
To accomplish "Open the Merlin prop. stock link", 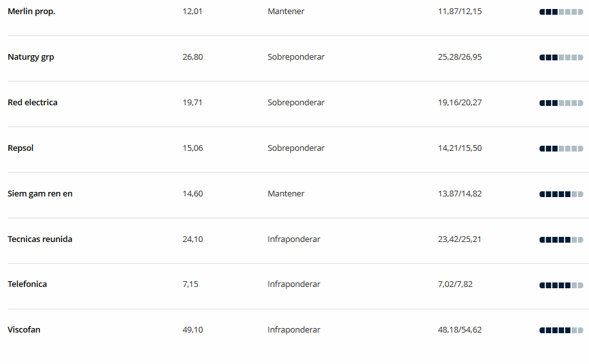I will click(x=31, y=12).
